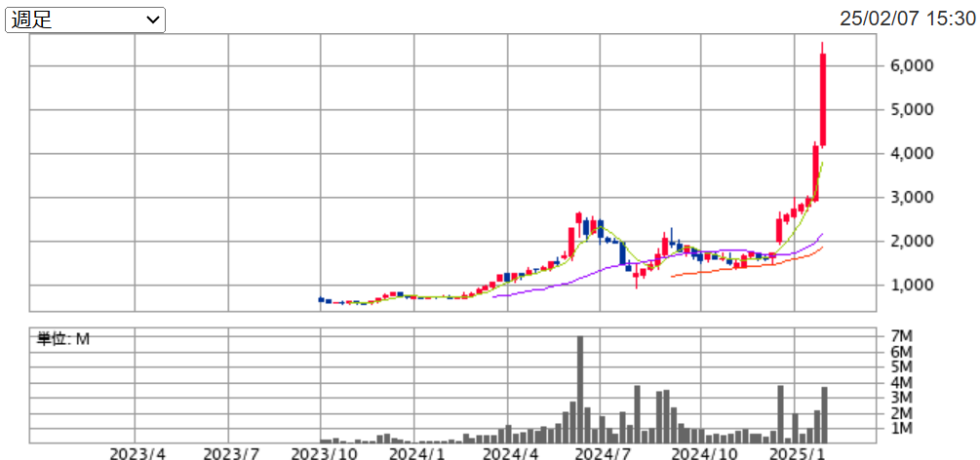Click the 2025/1 date axis label

(x=795, y=452)
